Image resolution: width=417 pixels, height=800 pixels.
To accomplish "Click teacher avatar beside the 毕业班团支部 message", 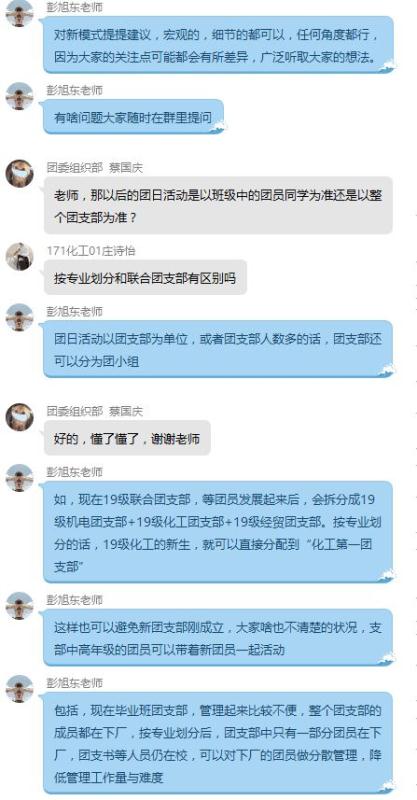I will pyautogui.click(x=19, y=689).
